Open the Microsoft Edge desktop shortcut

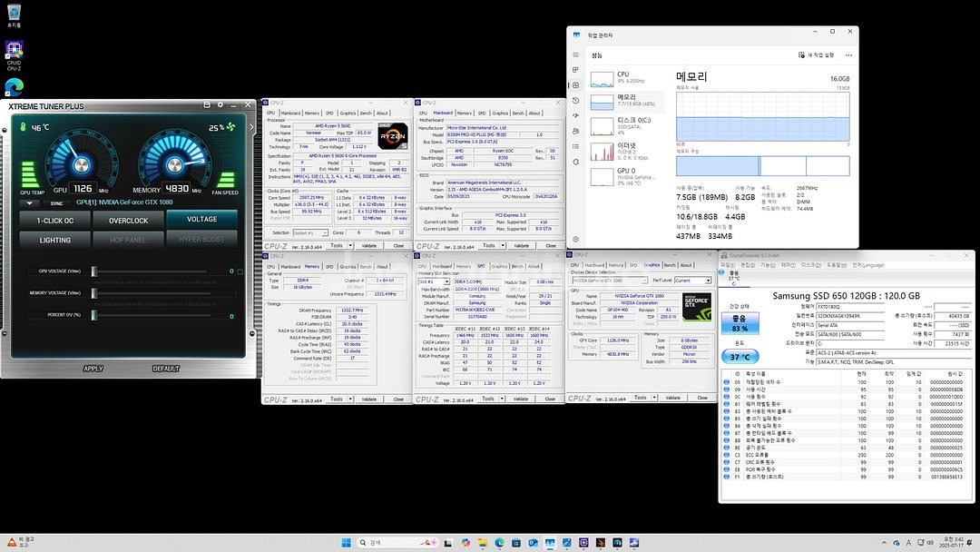pos(14,87)
